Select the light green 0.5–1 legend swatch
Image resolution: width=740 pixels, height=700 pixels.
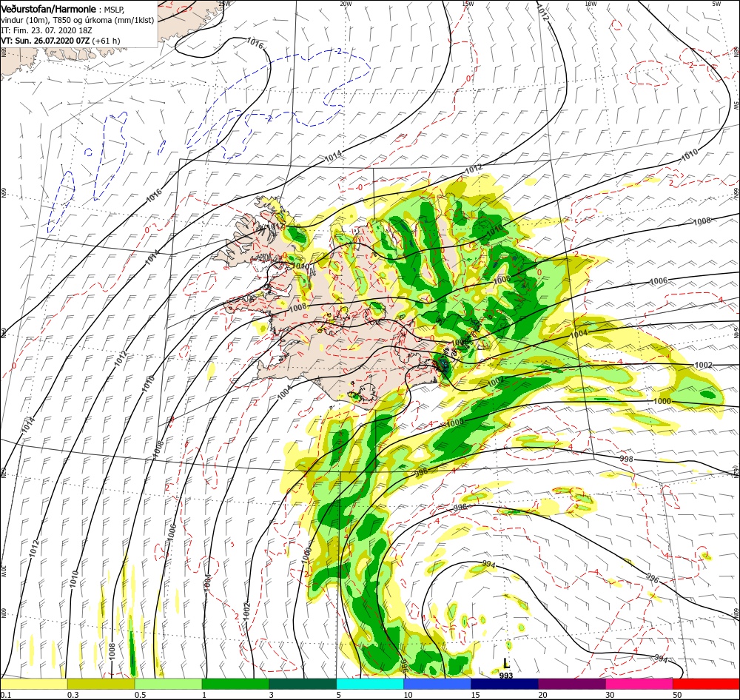[x=168, y=684]
